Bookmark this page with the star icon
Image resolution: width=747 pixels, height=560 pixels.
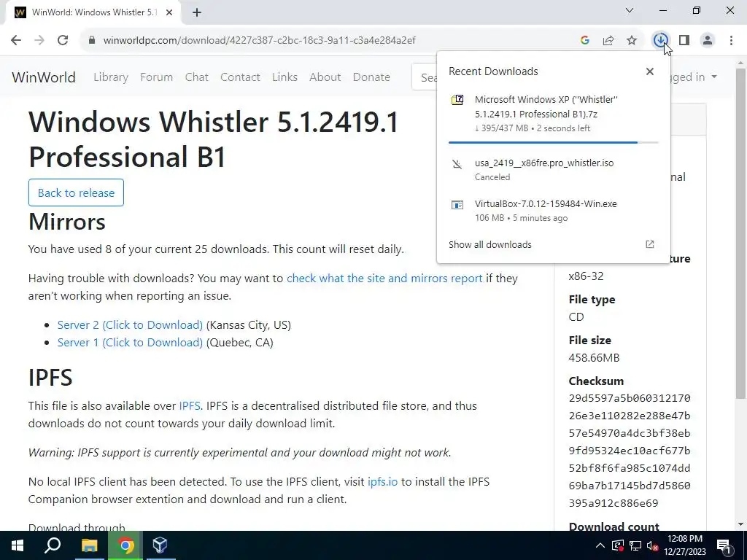tap(632, 40)
